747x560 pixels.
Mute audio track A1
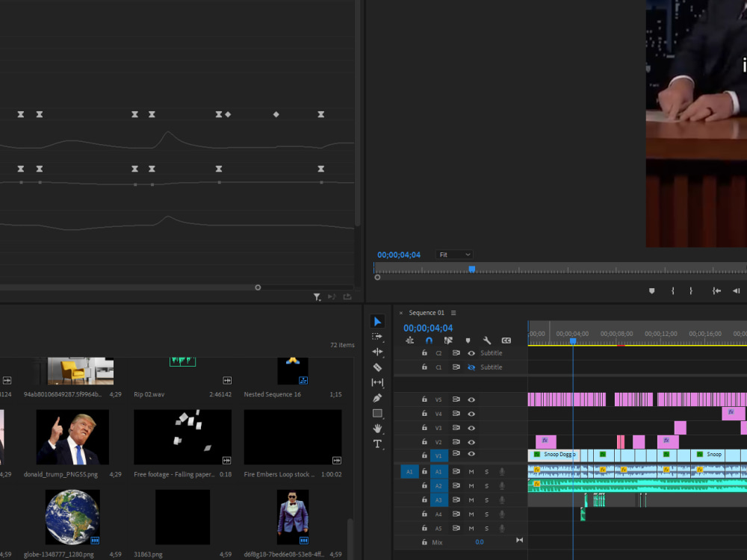coord(471,472)
